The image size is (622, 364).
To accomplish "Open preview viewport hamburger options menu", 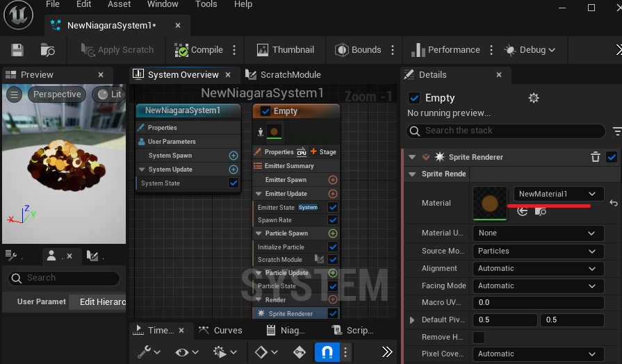I will [x=15, y=94].
